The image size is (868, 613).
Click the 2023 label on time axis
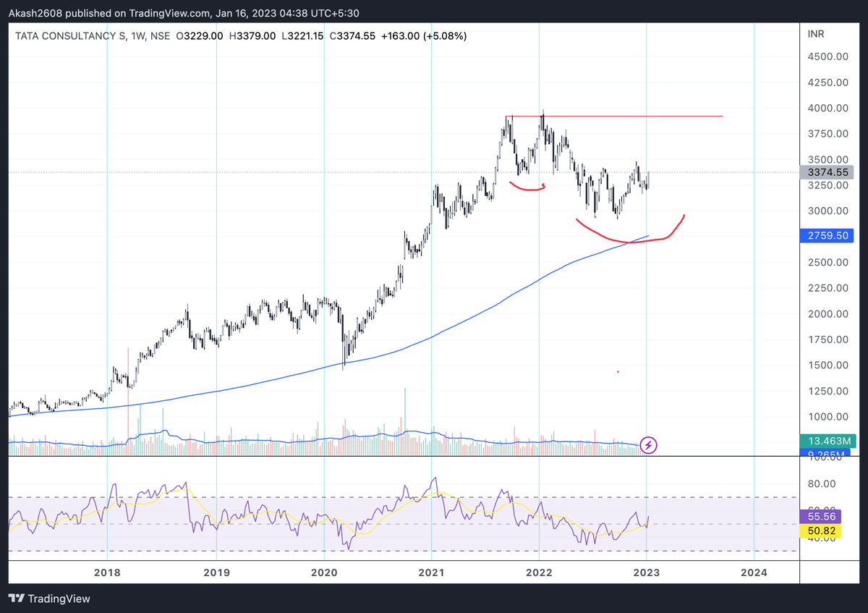click(x=647, y=572)
